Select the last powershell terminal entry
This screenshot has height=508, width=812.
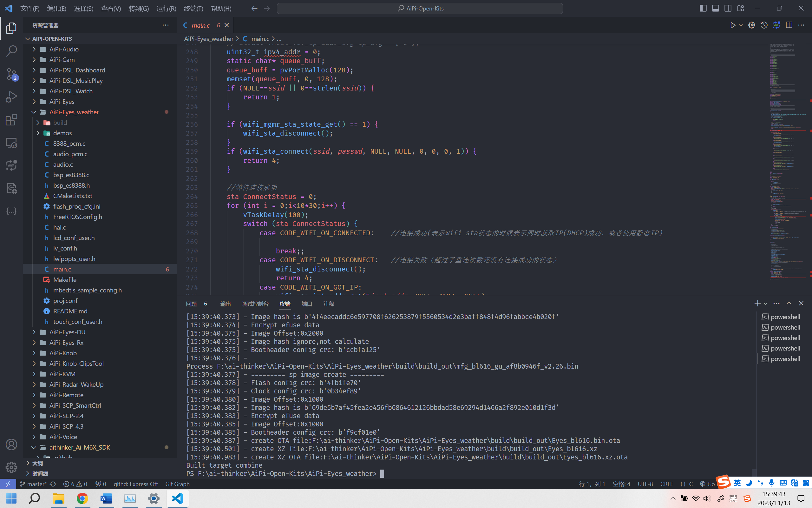point(782,359)
